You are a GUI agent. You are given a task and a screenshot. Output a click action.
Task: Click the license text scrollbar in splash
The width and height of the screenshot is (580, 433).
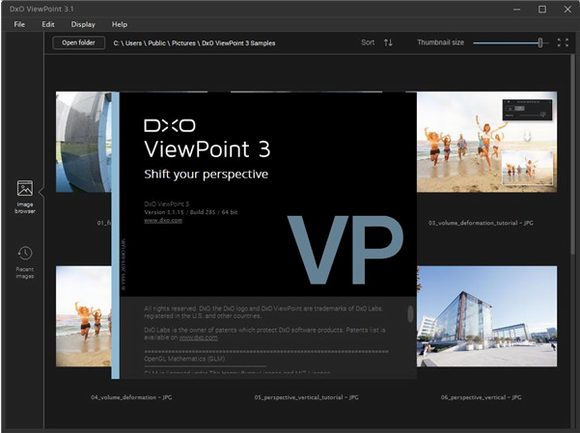tap(410, 314)
